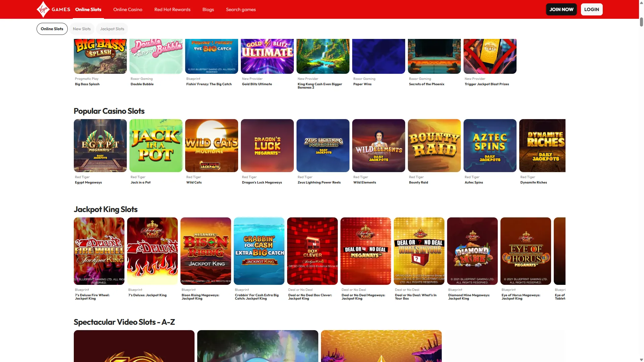
Task: Open Fishin' Frenzy The Big Catch thumbnail
Action: point(212,56)
